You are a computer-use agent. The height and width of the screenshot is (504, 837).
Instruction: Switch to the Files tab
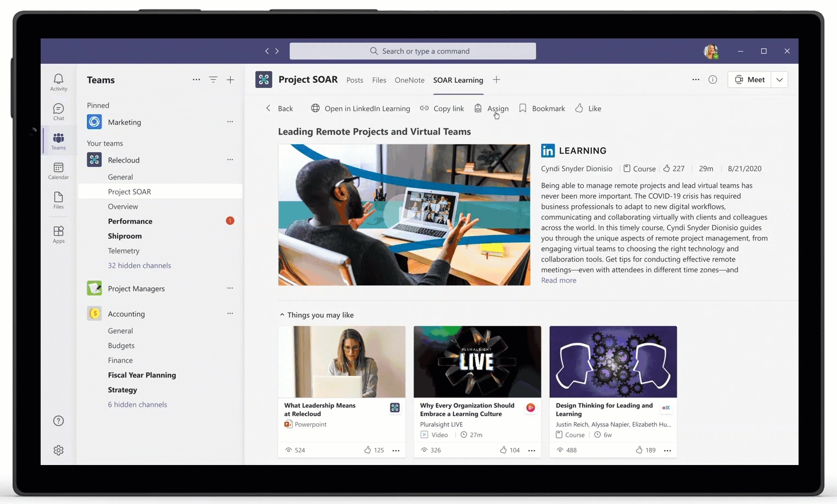pyautogui.click(x=379, y=80)
